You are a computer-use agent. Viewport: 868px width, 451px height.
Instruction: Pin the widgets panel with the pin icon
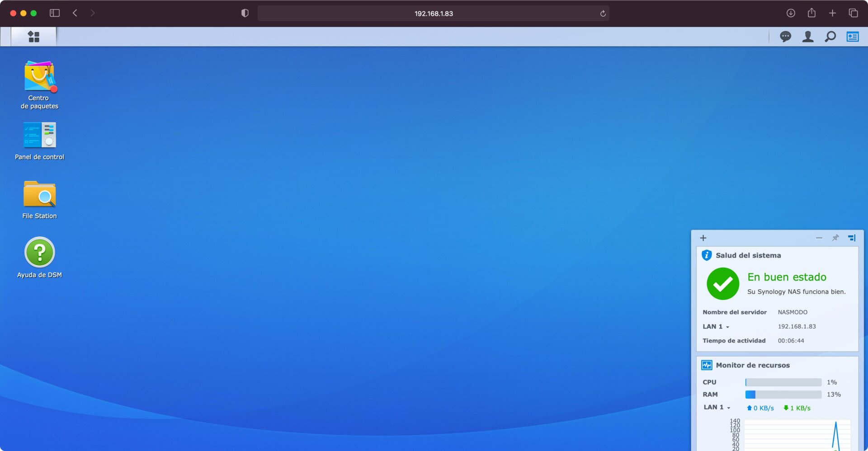835,238
